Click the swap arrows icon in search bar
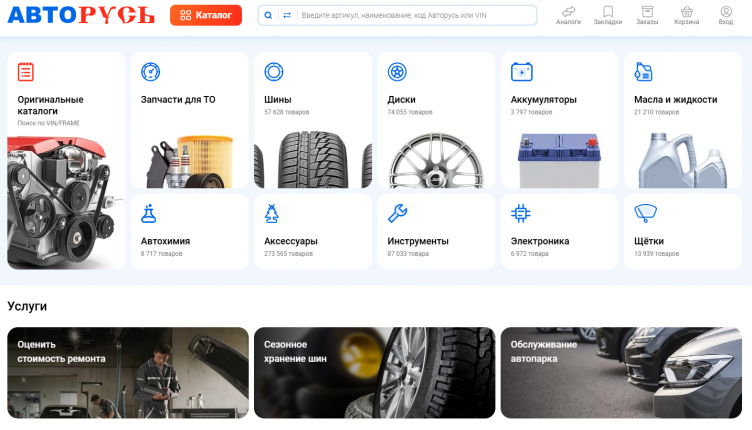Screen dimensions: 752x430 287,16
